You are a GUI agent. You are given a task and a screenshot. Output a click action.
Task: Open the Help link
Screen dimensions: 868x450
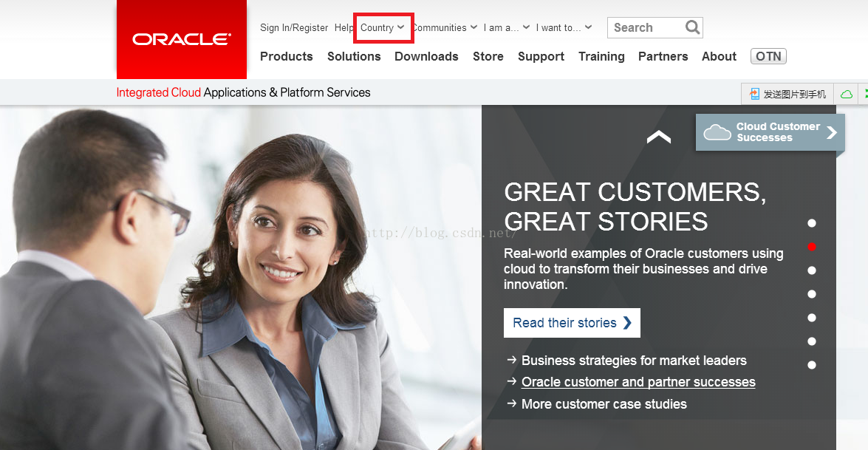(344, 27)
